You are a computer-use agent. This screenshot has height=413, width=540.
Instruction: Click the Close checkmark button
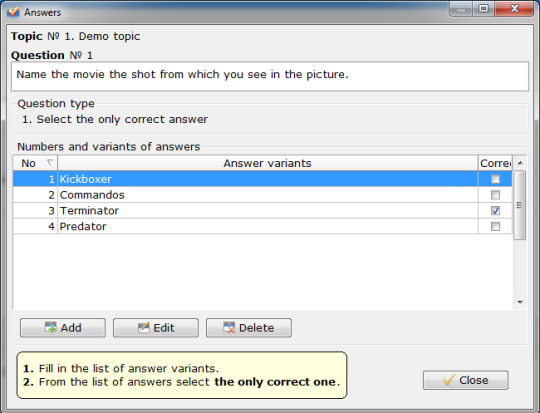466,380
